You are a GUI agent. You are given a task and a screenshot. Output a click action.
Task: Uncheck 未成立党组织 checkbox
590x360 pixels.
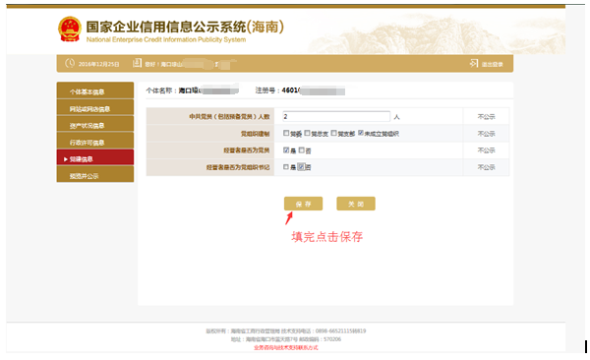click(x=360, y=133)
